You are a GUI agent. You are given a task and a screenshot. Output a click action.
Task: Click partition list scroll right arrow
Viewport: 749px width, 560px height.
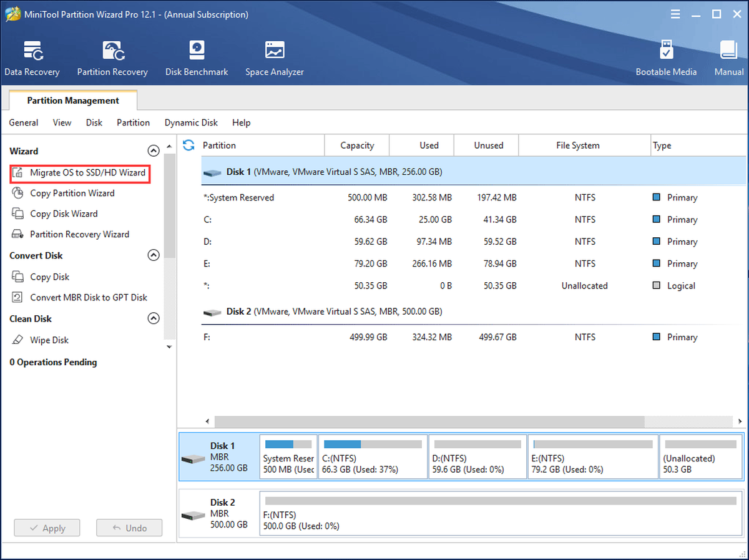pos(740,421)
